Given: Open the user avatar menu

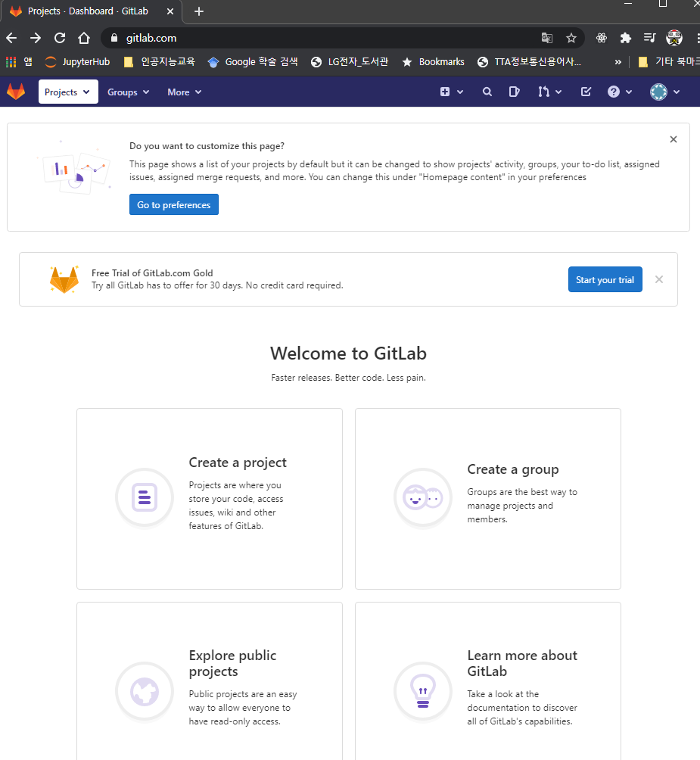Looking at the screenshot, I should pos(664,92).
